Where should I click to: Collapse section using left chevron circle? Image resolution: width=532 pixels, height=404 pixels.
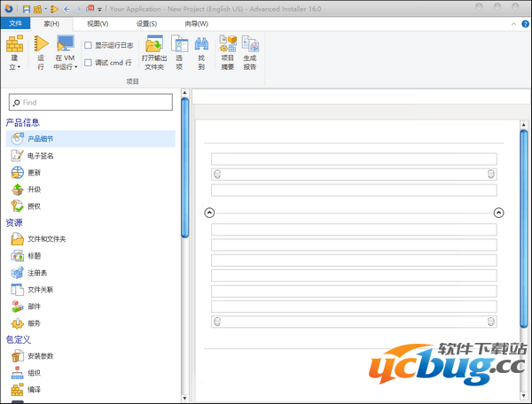[209, 213]
